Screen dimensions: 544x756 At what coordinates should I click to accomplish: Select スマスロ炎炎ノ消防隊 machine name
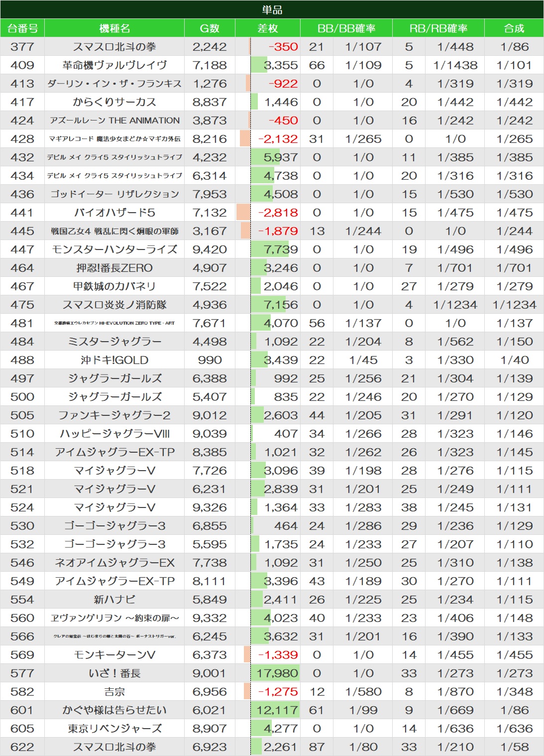click(x=114, y=305)
